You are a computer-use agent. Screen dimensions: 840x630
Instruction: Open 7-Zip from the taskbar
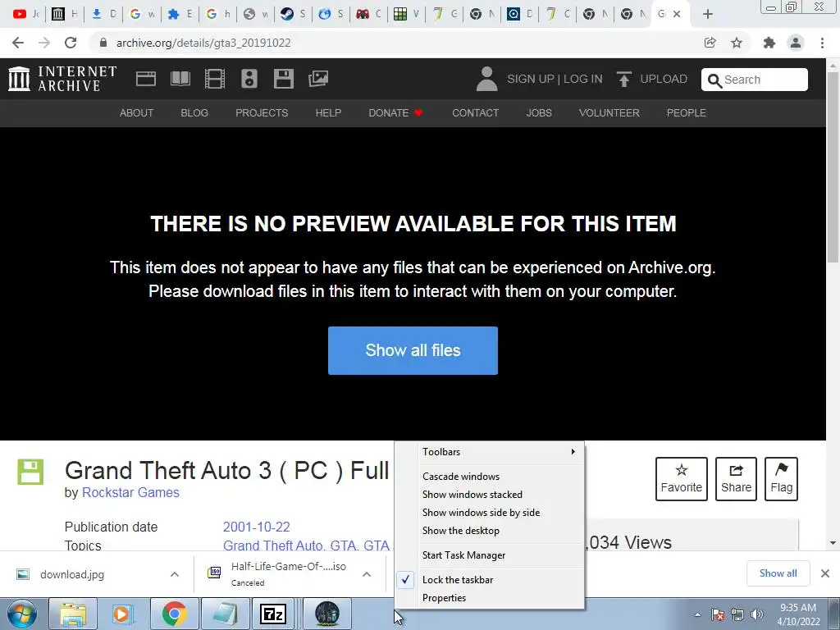coord(273,614)
